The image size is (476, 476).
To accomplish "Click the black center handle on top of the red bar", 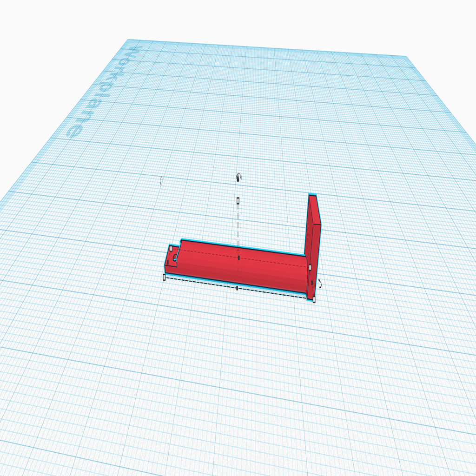I will coord(238,258).
